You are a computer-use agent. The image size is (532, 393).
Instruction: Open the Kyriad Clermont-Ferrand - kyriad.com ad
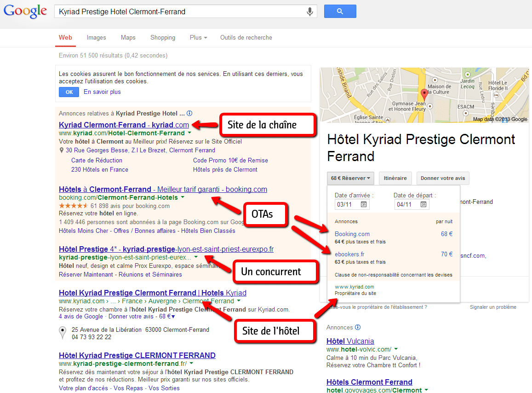click(124, 125)
